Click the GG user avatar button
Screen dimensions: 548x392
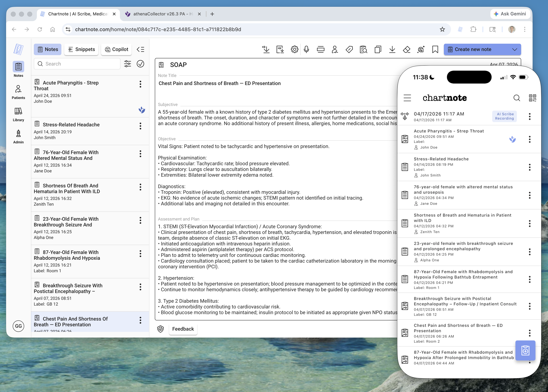pyautogui.click(x=18, y=326)
